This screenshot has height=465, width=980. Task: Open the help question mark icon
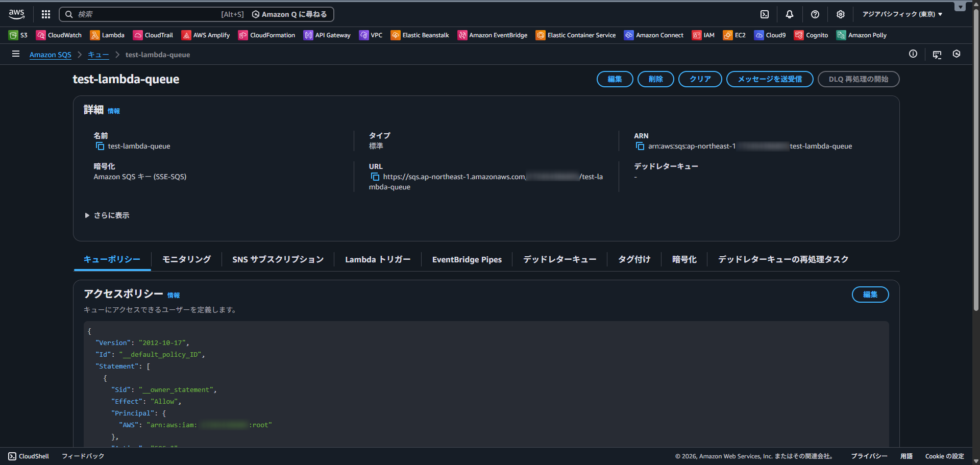pos(815,14)
